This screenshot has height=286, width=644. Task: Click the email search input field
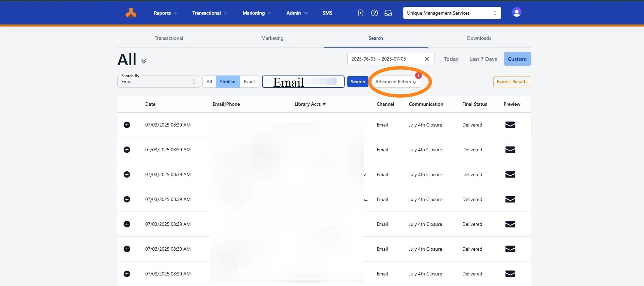(303, 82)
